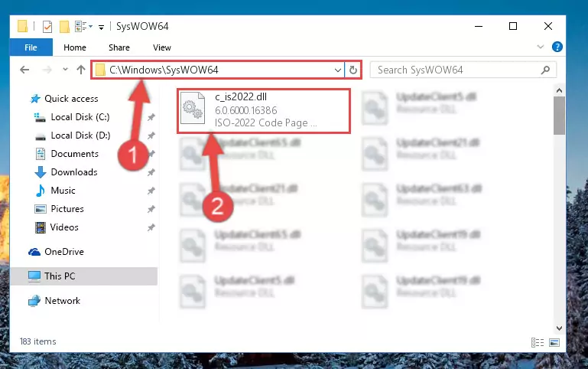Image resolution: width=588 pixels, height=369 pixels.
Task: Open the recent locations dropdown arrow
Action: (65, 70)
